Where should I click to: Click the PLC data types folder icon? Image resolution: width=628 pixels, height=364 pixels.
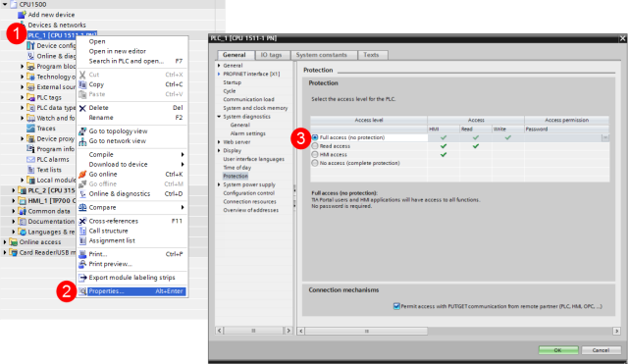point(30,108)
